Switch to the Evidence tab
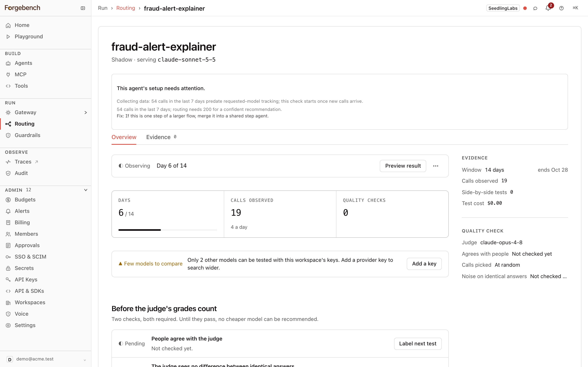 click(x=161, y=137)
